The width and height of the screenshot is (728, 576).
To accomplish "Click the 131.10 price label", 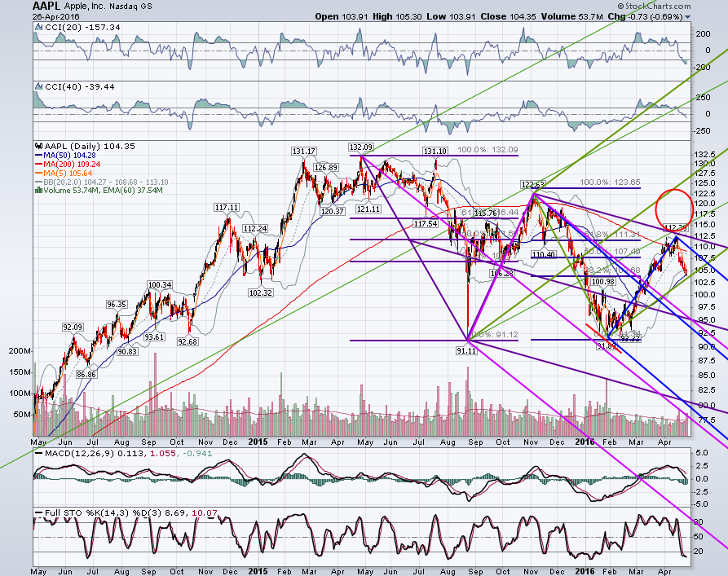I will click(x=435, y=152).
